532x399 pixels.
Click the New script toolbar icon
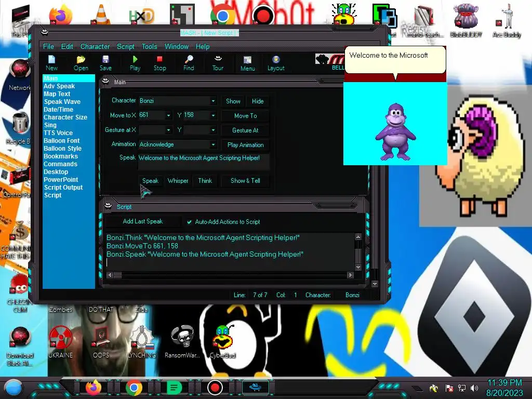pos(51,63)
